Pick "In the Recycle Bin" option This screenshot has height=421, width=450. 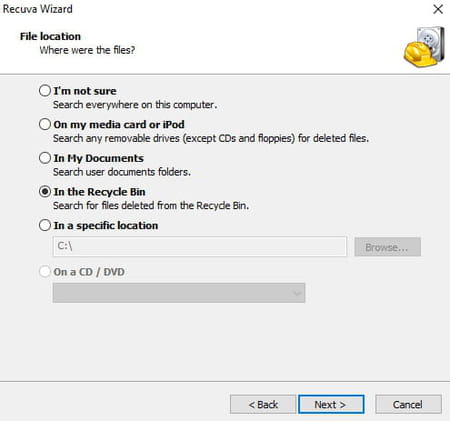pos(45,192)
